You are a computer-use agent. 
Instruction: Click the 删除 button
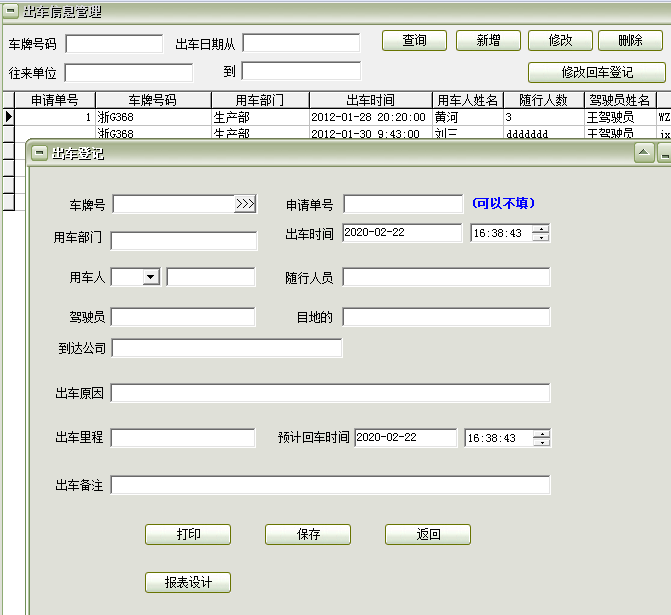point(630,41)
